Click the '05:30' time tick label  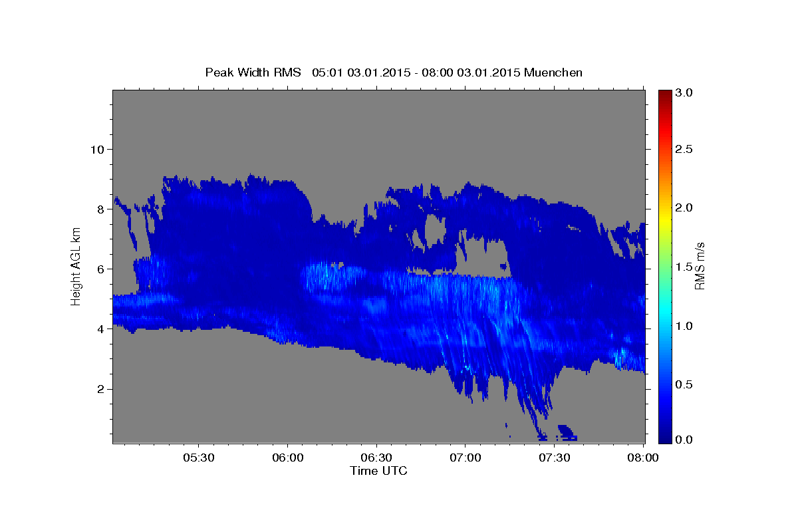[x=198, y=458]
